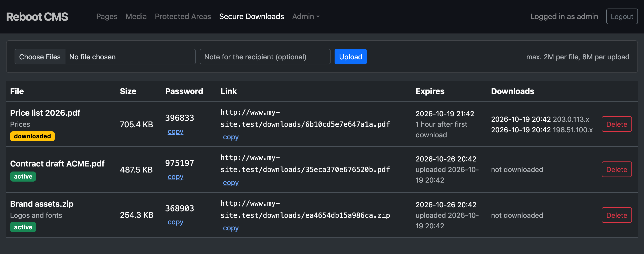
Task: Click the download entry from 198.51.100.x
Action: [542, 130]
